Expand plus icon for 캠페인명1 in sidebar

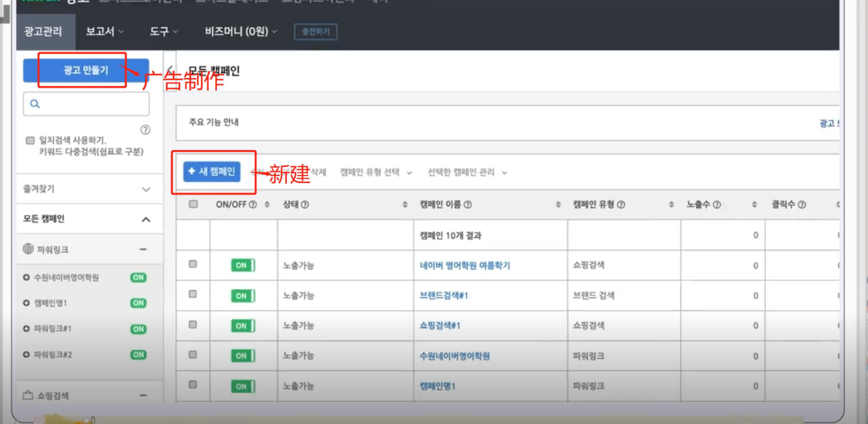(x=26, y=303)
